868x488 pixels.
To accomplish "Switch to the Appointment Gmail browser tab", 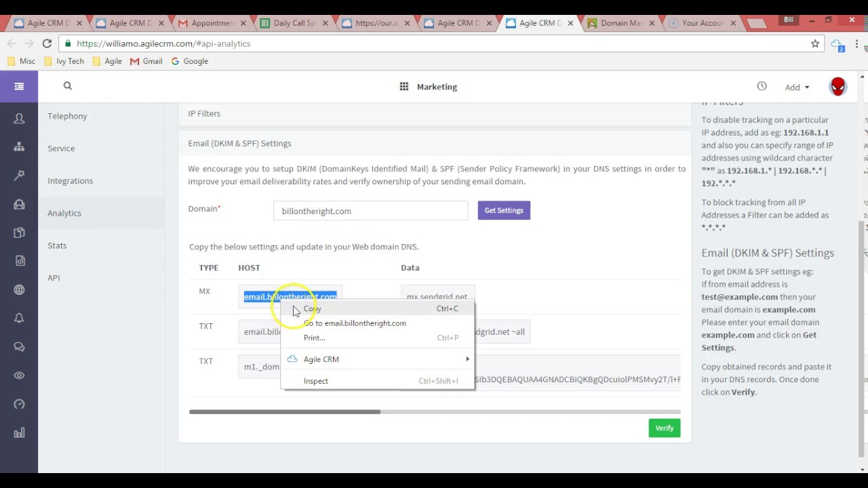I will [212, 23].
